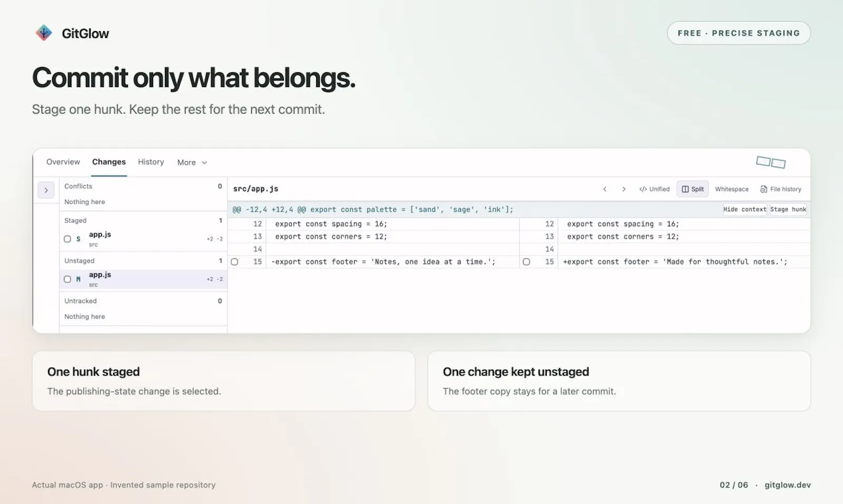Viewport: 843px width, 504px height.
Task: Expand the More dropdown menu
Action: 192,162
